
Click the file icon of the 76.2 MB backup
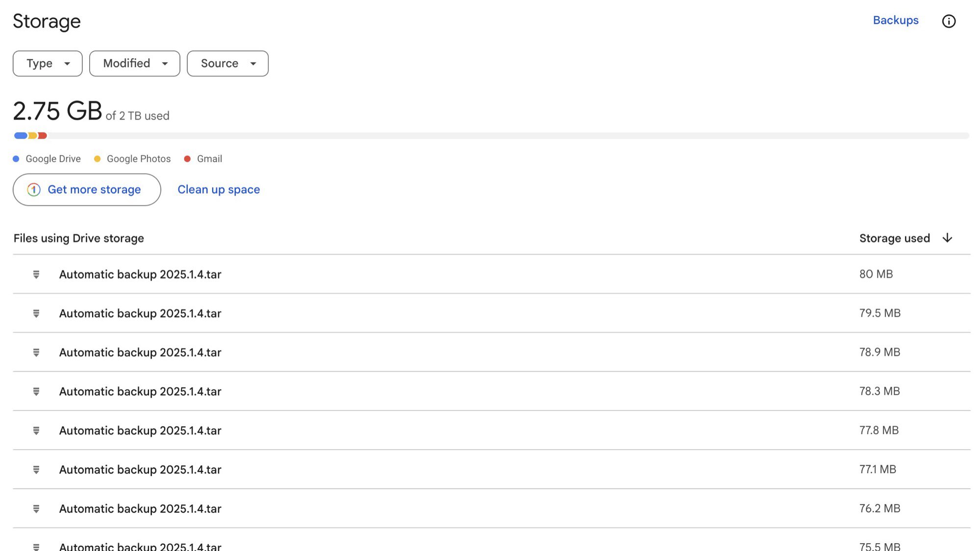[36, 509]
